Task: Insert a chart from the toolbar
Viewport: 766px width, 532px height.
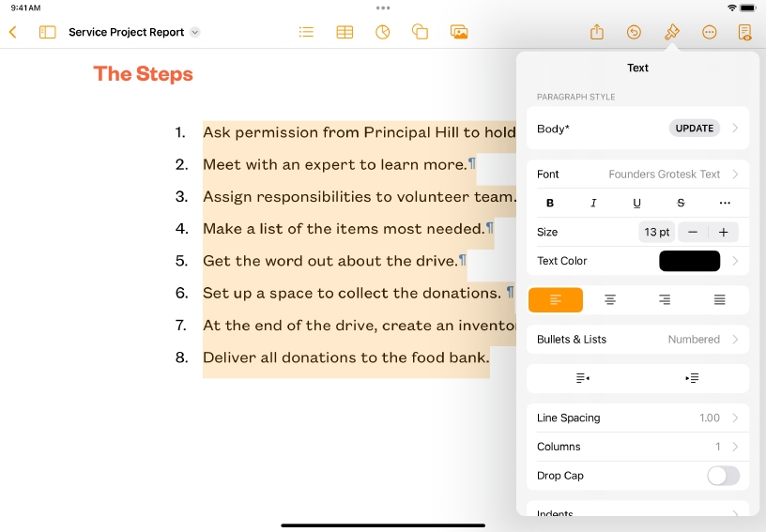Action: 382,32
